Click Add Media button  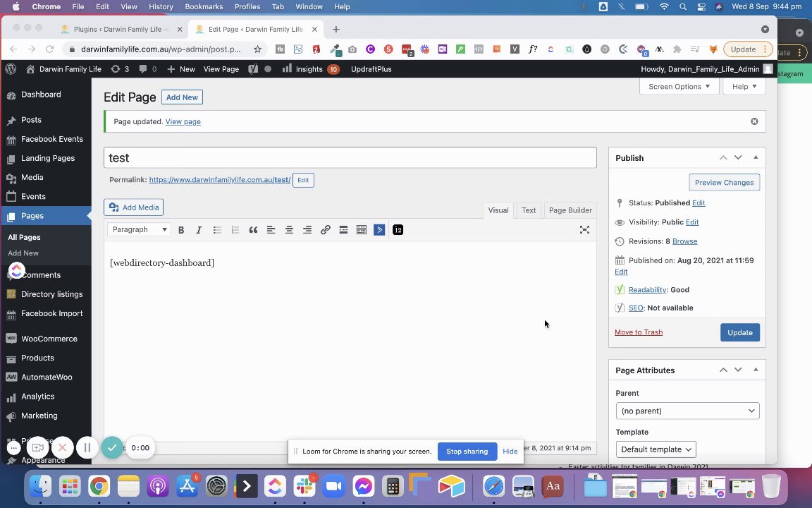click(134, 207)
